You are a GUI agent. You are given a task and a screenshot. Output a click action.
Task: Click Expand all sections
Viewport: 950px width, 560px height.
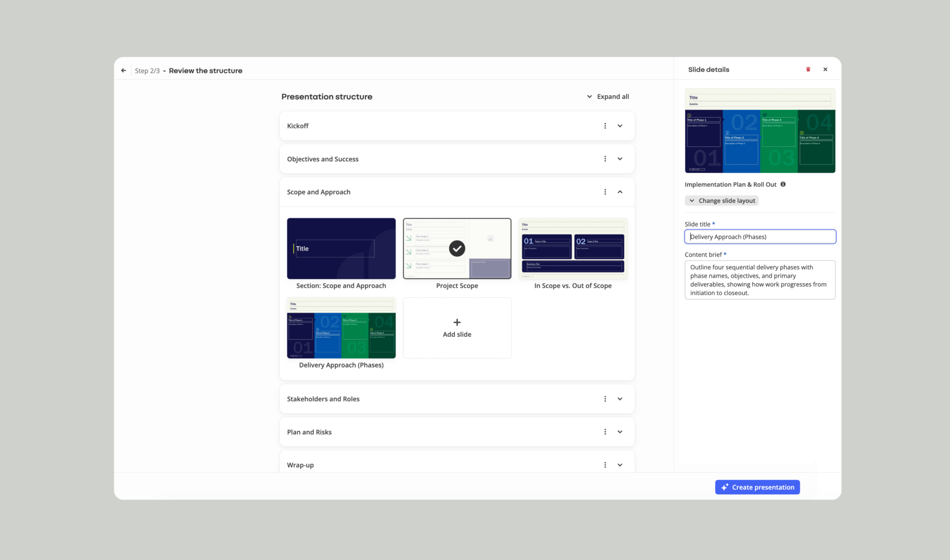(608, 96)
